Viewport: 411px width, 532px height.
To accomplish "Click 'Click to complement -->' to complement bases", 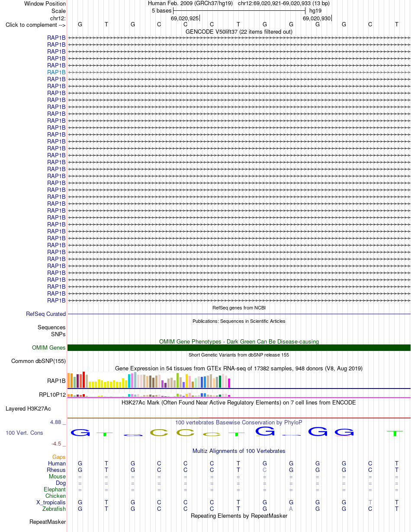I will [x=35, y=25].
